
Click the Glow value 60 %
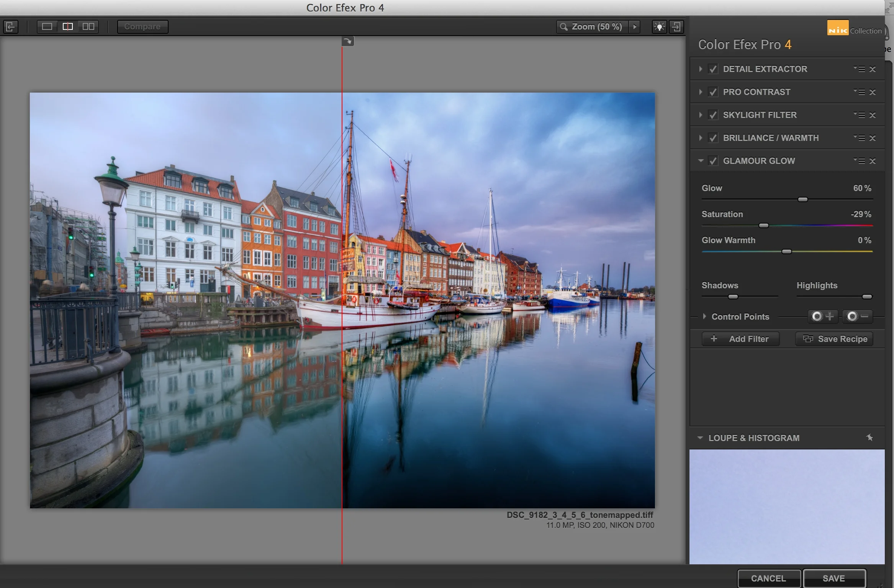[x=862, y=188]
